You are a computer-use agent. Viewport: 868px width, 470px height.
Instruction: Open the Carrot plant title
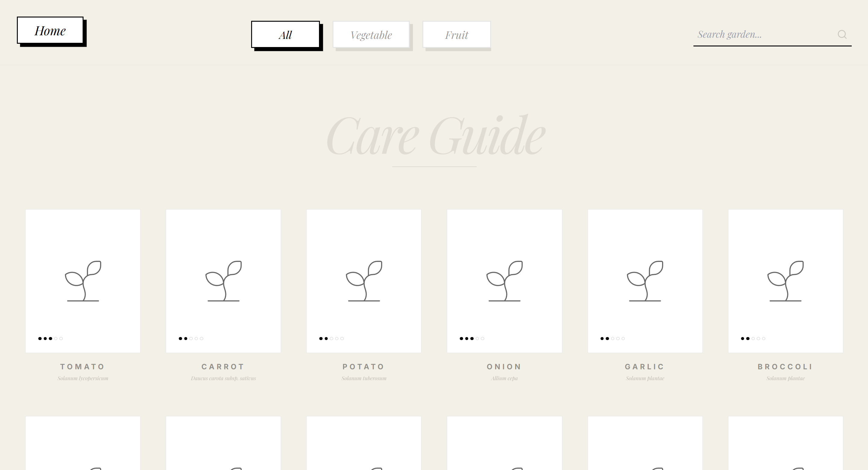223,367
